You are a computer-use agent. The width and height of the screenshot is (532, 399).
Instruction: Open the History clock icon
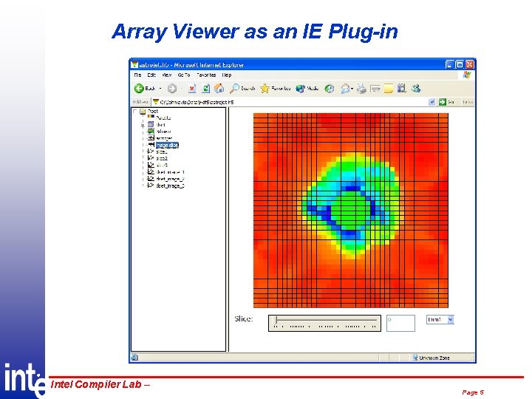329,89
